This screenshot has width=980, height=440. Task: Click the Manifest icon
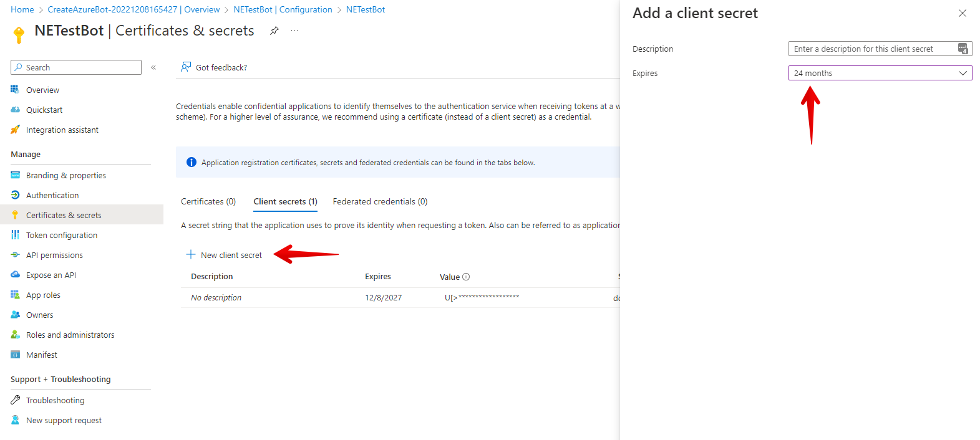point(15,355)
